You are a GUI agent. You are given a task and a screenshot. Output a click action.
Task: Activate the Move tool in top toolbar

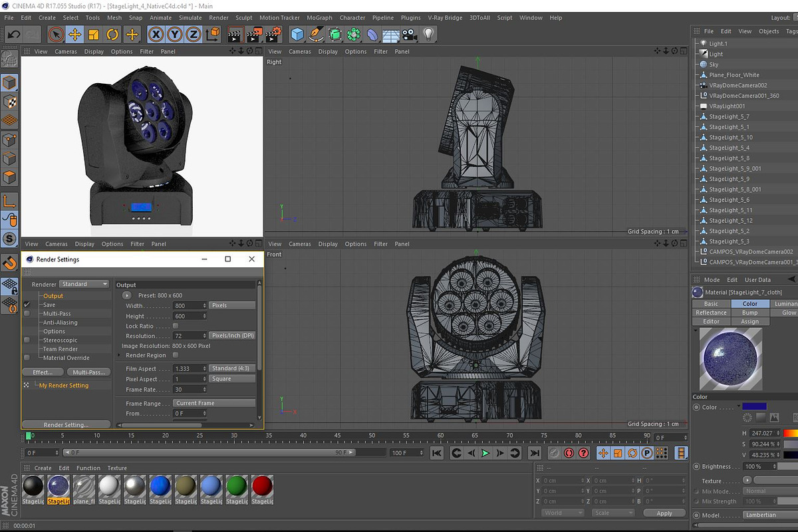75,34
